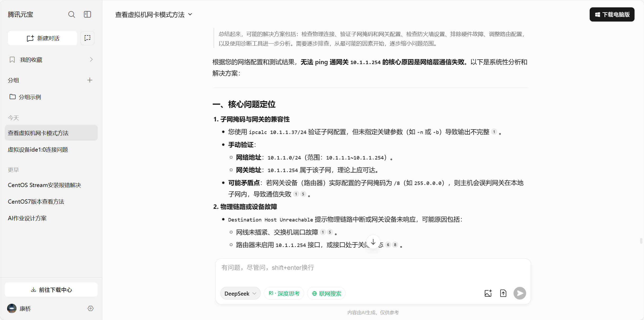
Task: Toggle 联网搜索 web search option
Action: [x=326, y=293]
